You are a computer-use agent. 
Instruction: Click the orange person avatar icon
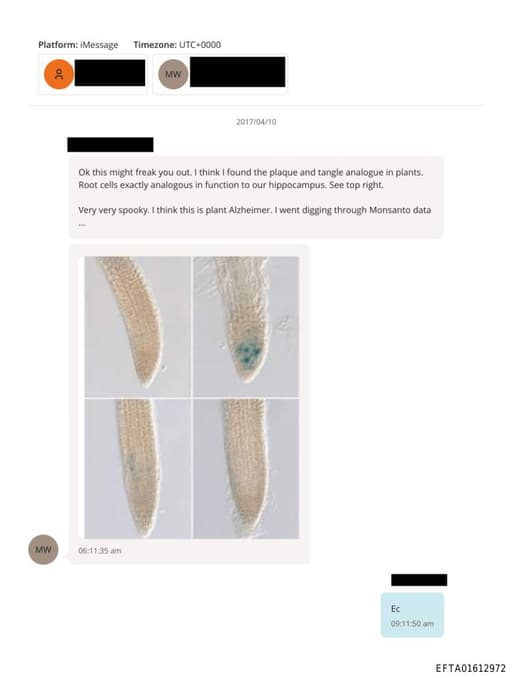(x=59, y=74)
